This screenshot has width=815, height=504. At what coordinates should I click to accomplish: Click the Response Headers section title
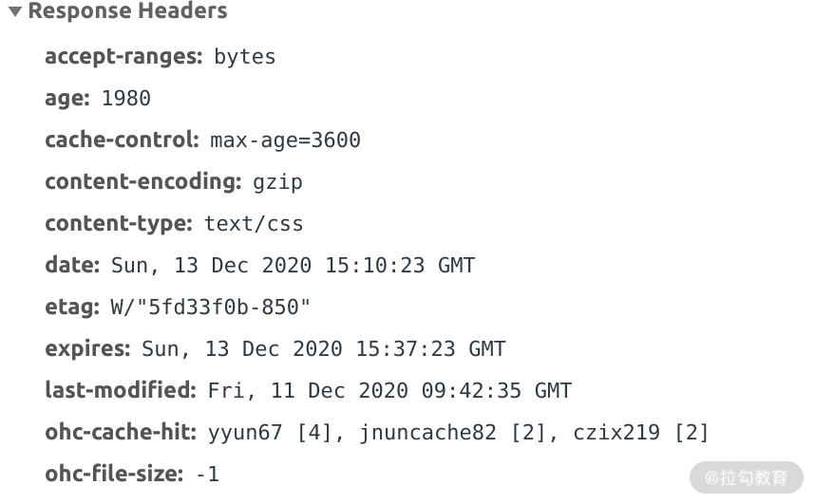click(128, 10)
